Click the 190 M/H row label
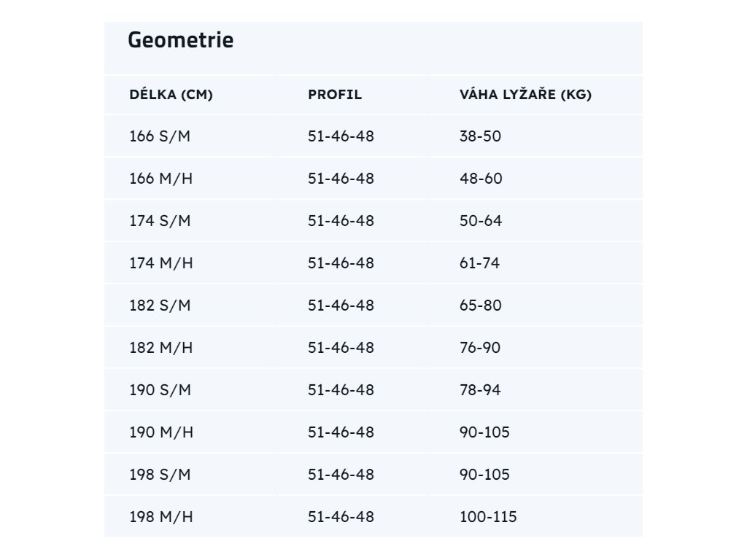This screenshot has height=560, width=747. [161, 432]
